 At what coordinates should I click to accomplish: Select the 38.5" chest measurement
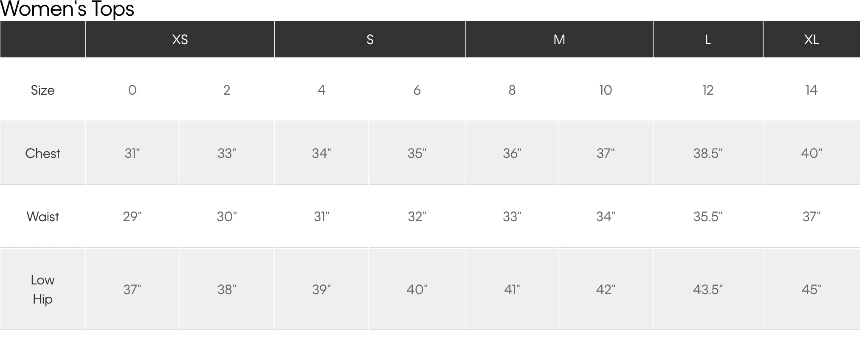coord(708,153)
